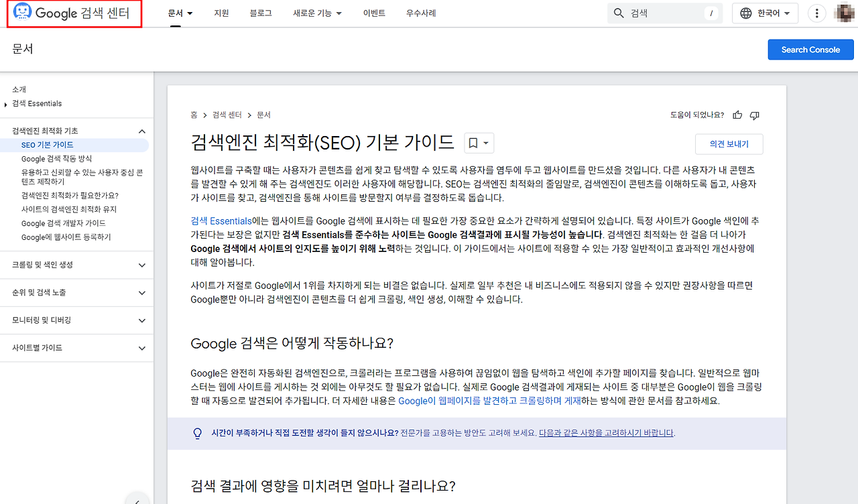This screenshot has height=504, width=858.
Task: Click the 의견 보내기 button
Action: tap(729, 144)
